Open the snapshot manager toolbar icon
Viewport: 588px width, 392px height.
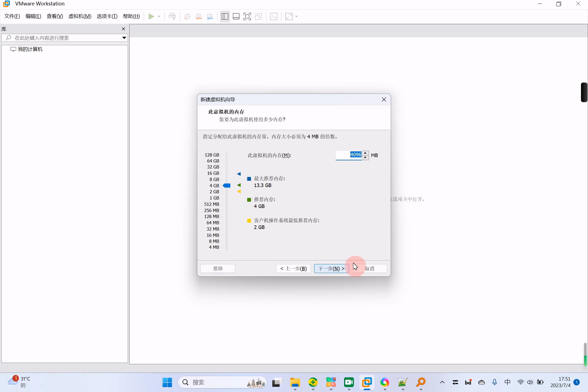(x=210, y=17)
